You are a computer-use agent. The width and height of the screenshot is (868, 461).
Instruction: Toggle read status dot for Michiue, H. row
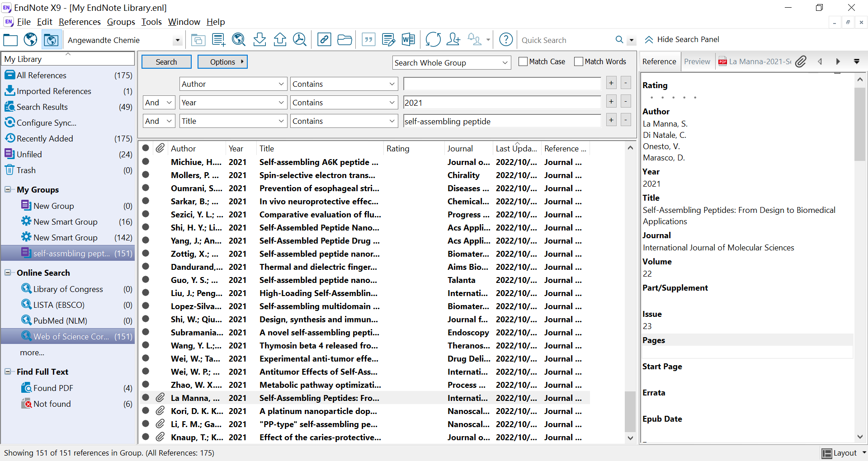(x=146, y=161)
